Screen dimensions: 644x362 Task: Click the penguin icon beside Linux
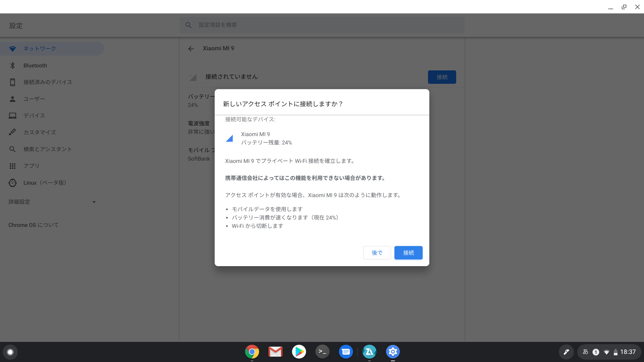pos(12,183)
